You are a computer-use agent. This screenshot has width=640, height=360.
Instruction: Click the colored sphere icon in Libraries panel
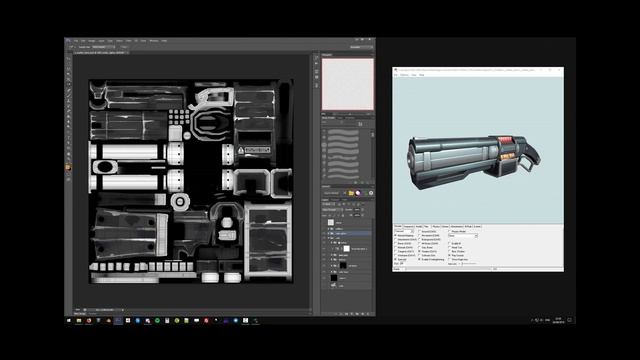point(358,193)
